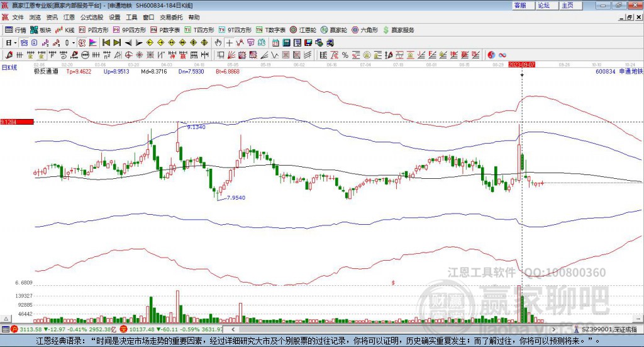Click the 极反通道 indicator name
Image resolution: width=644 pixels, height=347 pixels.
46,71
